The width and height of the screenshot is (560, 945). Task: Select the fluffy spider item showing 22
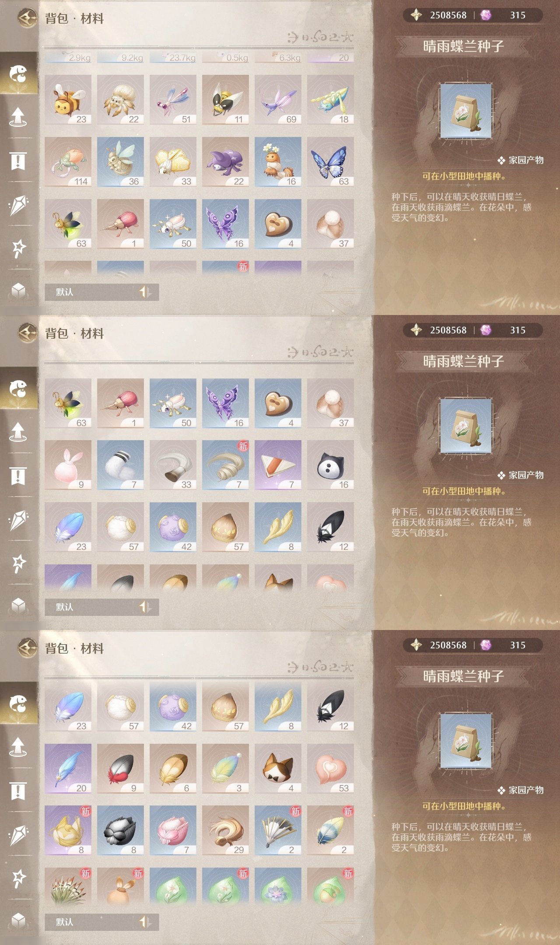(120, 100)
